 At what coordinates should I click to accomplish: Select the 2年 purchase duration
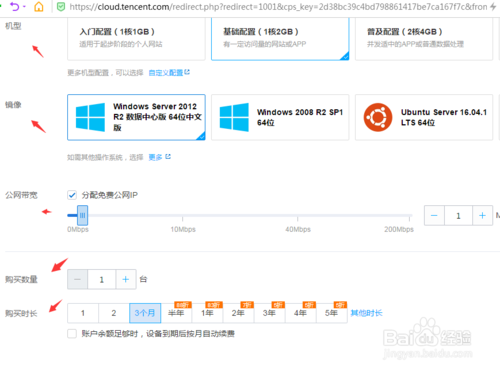238,313
